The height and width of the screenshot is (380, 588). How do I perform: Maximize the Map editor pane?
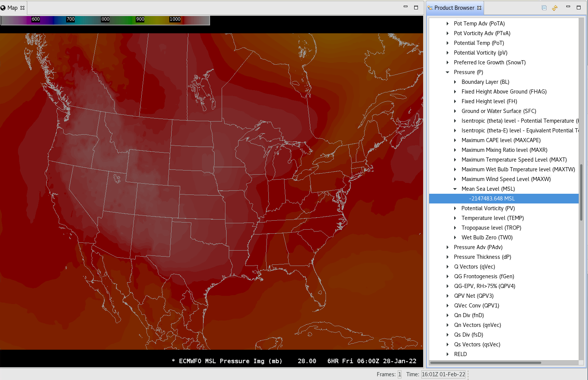[x=416, y=7]
